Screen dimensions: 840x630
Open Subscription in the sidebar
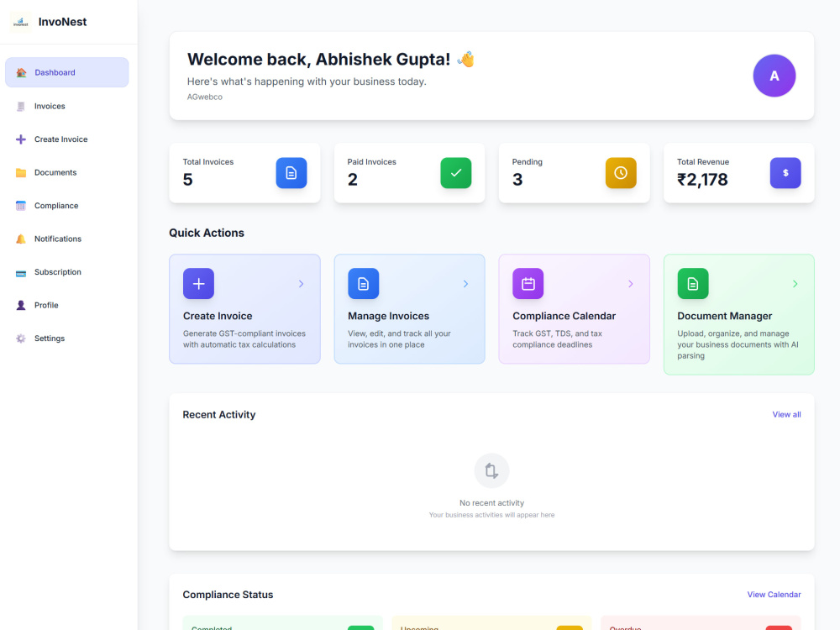tap(67, 272)
